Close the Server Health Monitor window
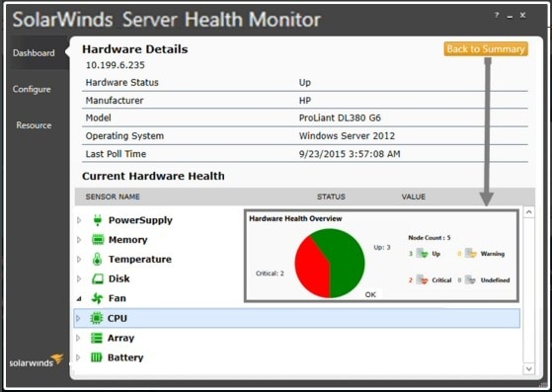Viewport: 552px width, 392px height. [522, 15]
